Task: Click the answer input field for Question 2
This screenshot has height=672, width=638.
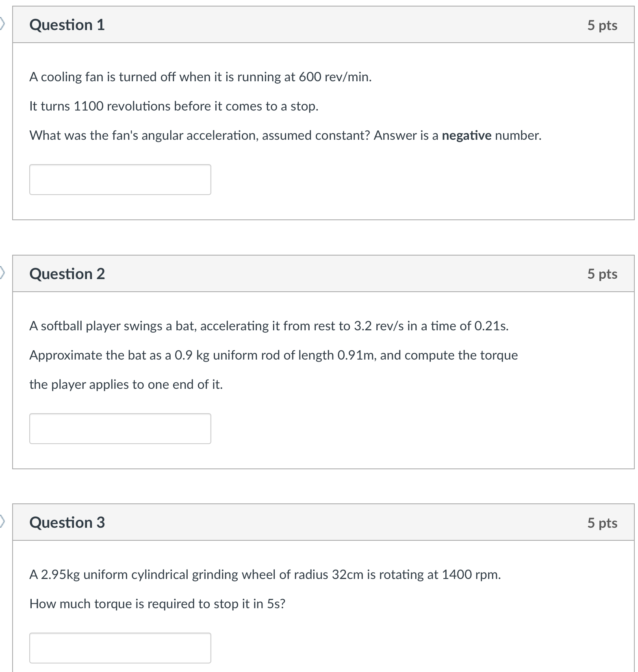Action: tap(120, 429)
